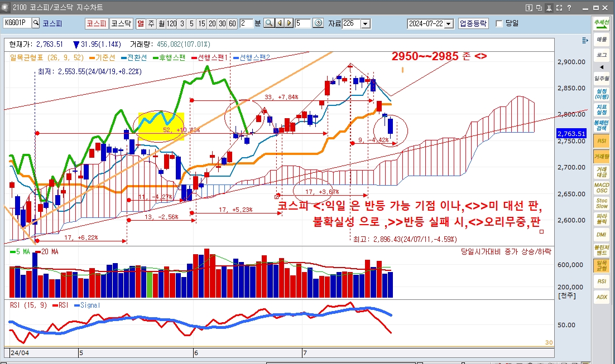The height and width of the screenshot is (364, 615).
Task: Click the symbol search magnifier next to KGG01P
Action: (36, 23)
